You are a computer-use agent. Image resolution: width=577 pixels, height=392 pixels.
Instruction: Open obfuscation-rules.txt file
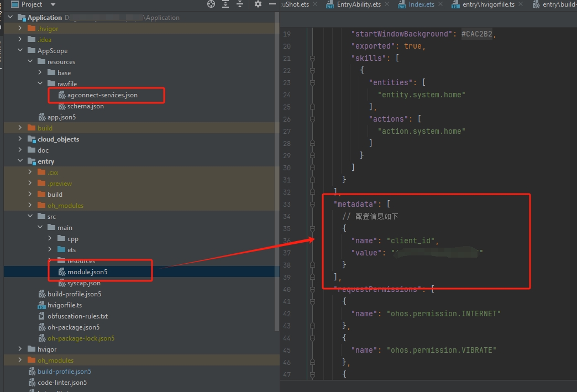point(77,316)
